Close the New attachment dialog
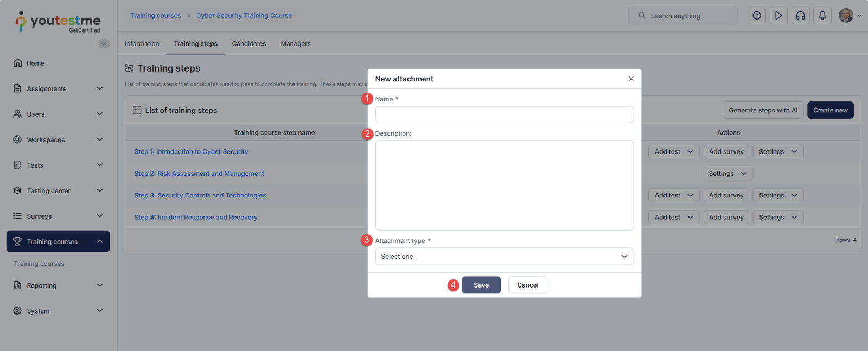This screenshot has height=351, width=868. [631, 79]
